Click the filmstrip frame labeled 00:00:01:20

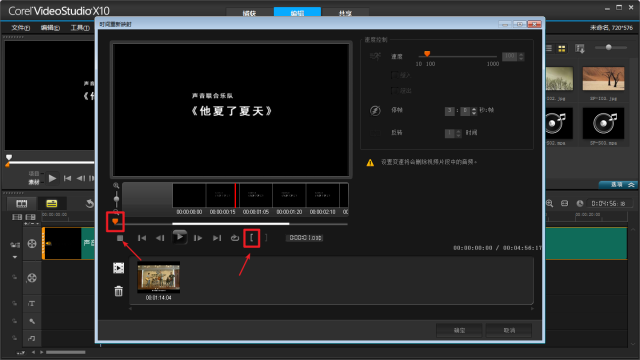coord(289,196)
